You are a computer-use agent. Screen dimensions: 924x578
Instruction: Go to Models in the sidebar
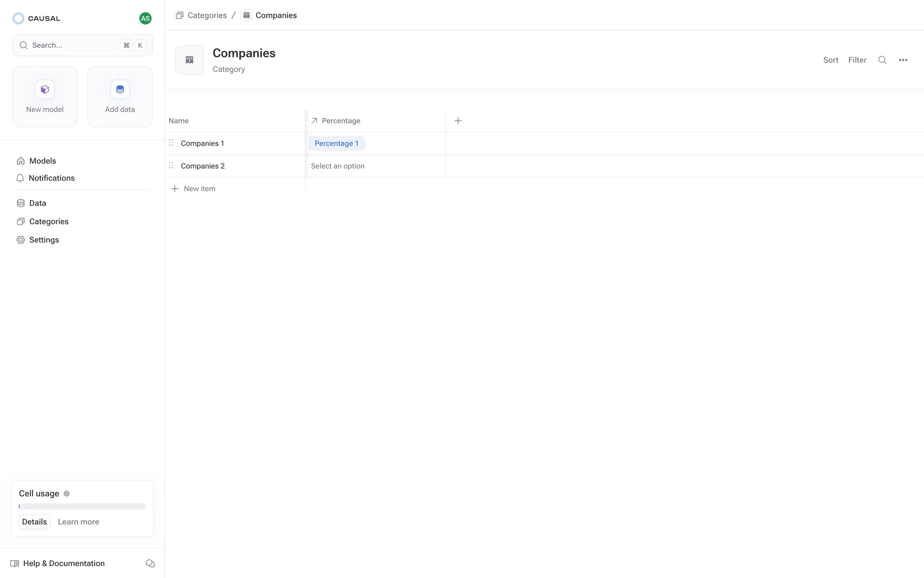[x=42, y=161]
